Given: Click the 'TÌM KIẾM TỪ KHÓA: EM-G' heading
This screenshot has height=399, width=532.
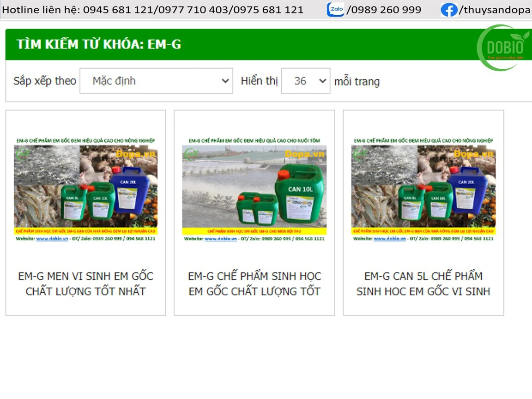Looking at the screenshot, I should click(x=99, y=44).
